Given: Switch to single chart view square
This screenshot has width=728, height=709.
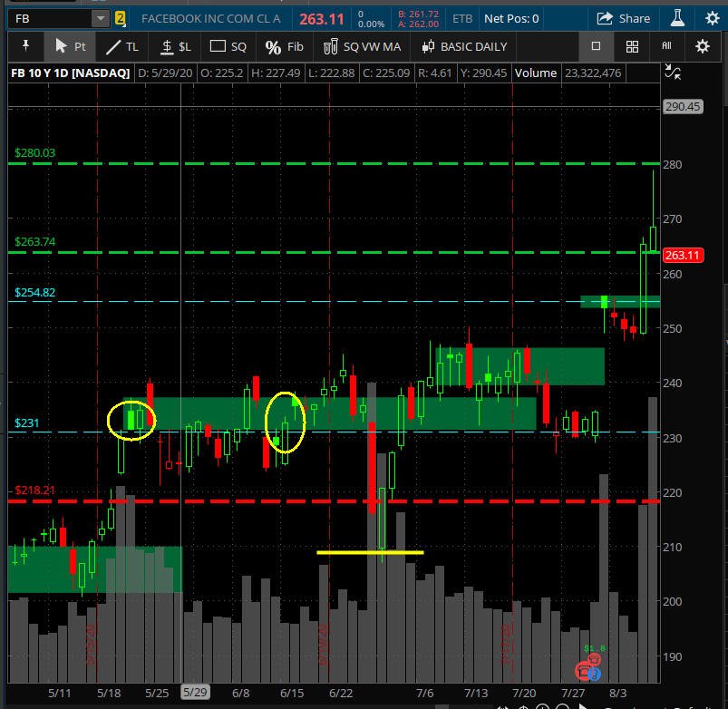Looking at the screenshot, I should coord(596,46).
